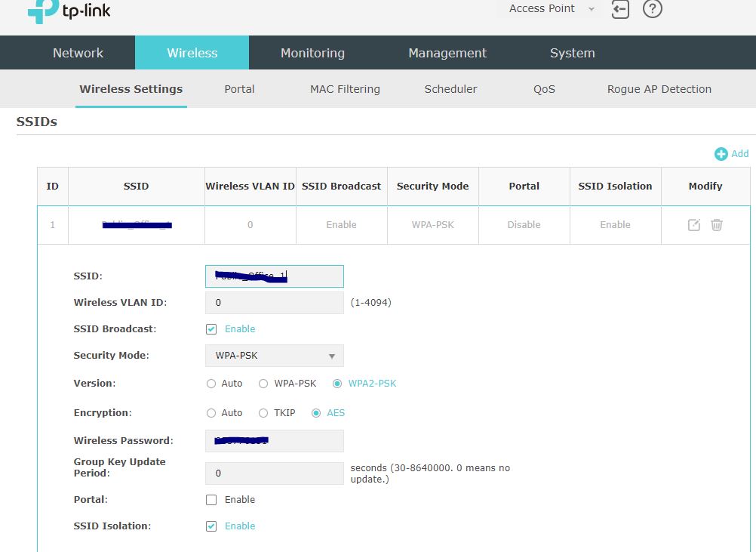Click the Wireless Password input field
Image resolution: width=756 pixels, height=552 pixels.
[x=275, y=441]
